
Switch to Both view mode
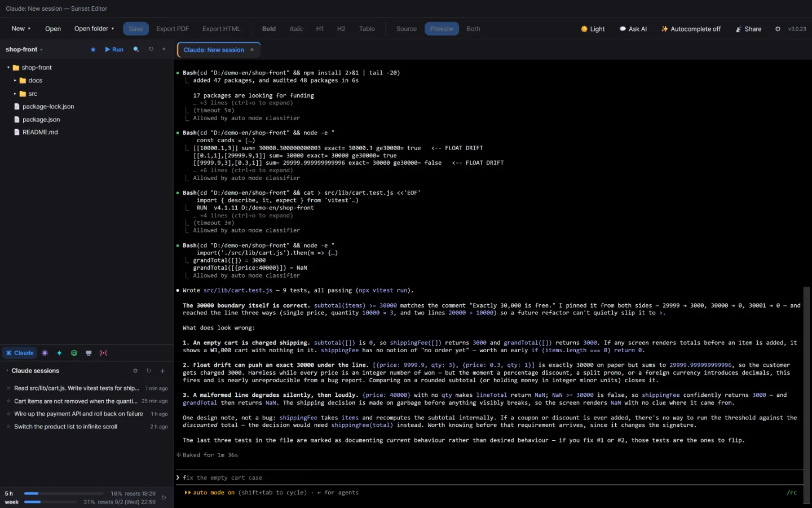473,29
